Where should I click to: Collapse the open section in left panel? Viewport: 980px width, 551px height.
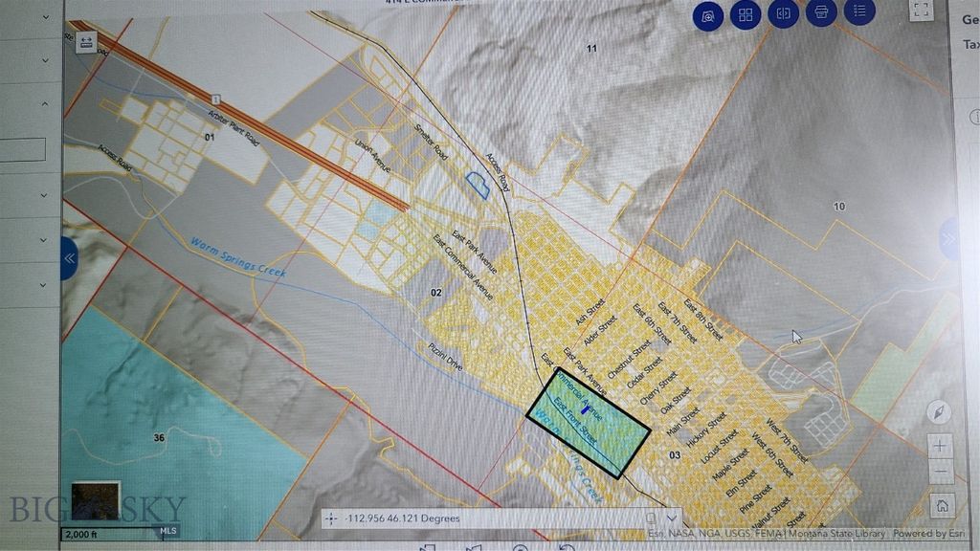point(44,103)
